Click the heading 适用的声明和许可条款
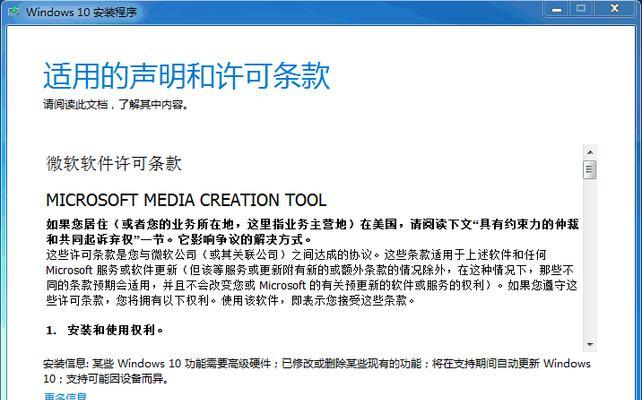 [187, 76]
